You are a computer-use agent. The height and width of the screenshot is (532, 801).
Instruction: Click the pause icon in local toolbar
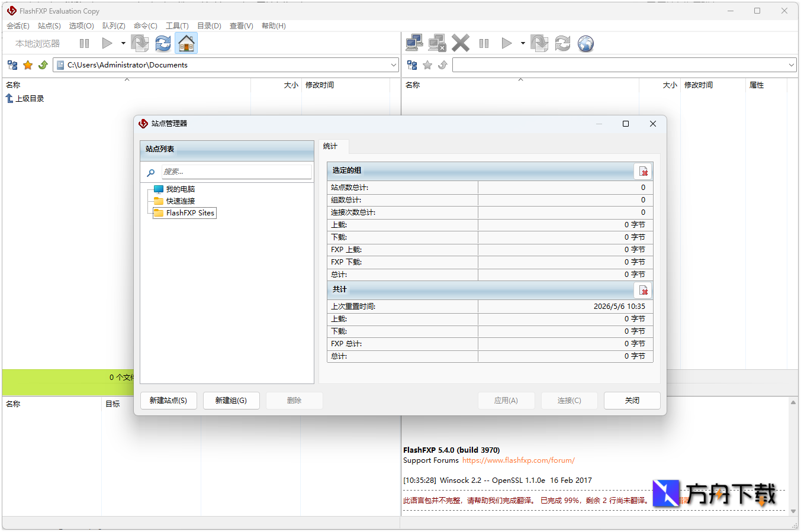pyautogui.click(x=85, y=43)
